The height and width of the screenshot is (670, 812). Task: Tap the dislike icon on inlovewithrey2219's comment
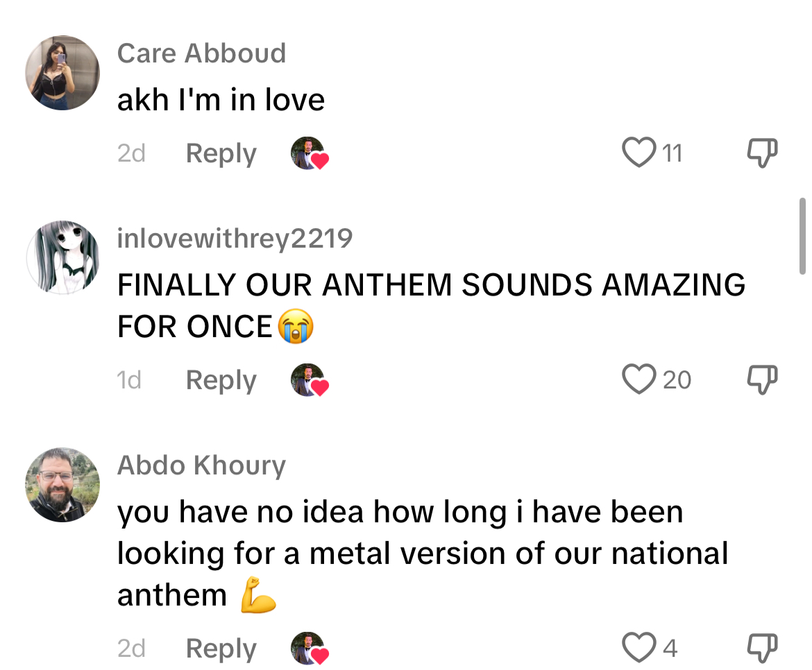761,379
